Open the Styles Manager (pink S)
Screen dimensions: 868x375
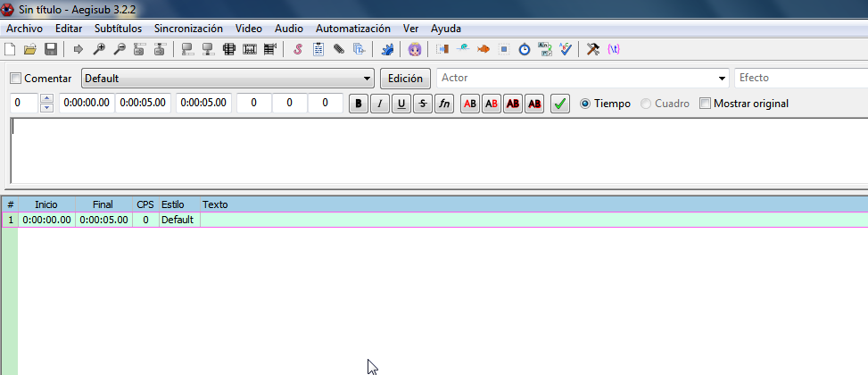pyautogui.click(x=298, y=49)
